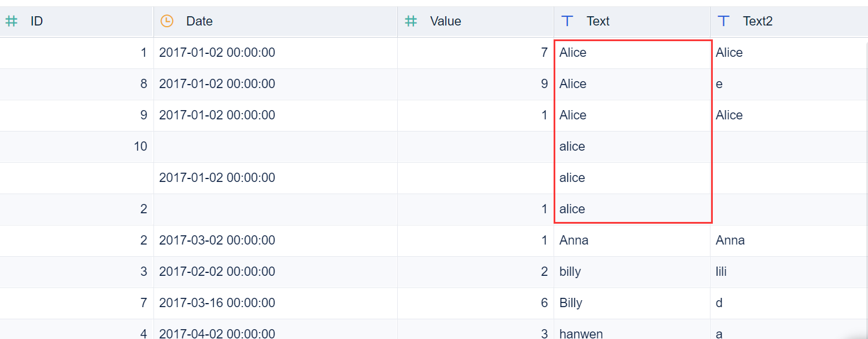Select the Value column header label
The width and height of the screenshot is (868, 339).
pyautogui.click(x=445, y=21)
